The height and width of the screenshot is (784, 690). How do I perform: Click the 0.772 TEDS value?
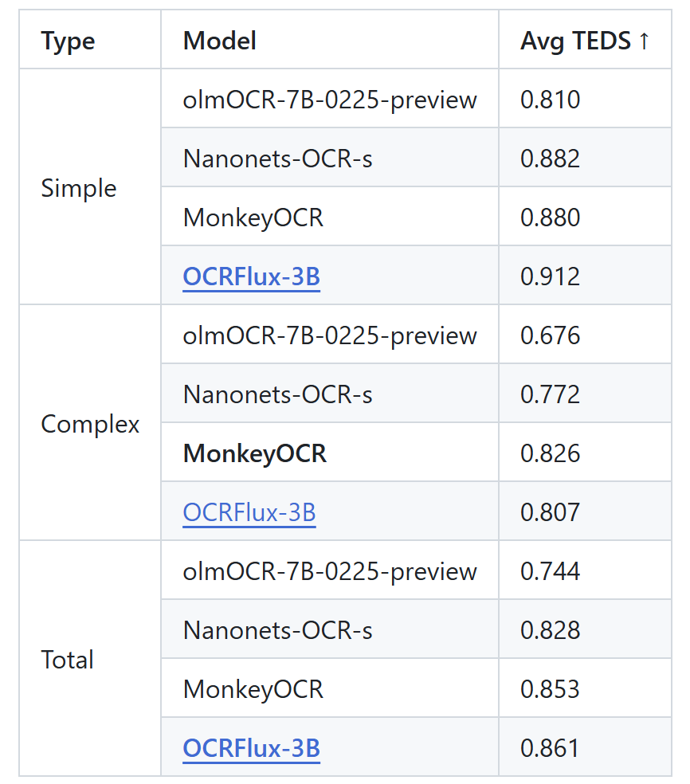click(550, 394)
